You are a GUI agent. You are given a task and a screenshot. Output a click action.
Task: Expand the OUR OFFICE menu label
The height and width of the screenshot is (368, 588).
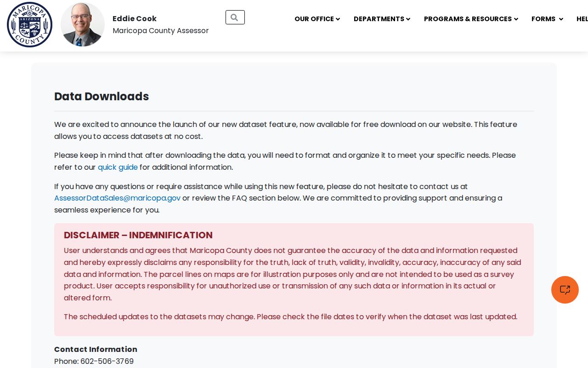[314, 19]
